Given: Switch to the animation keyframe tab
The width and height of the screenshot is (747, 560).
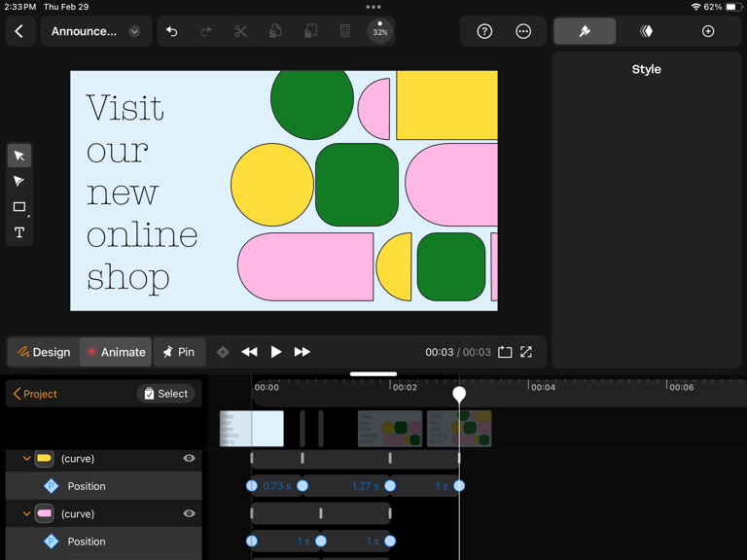Looking at the screenshot, I should coord(647,31).
